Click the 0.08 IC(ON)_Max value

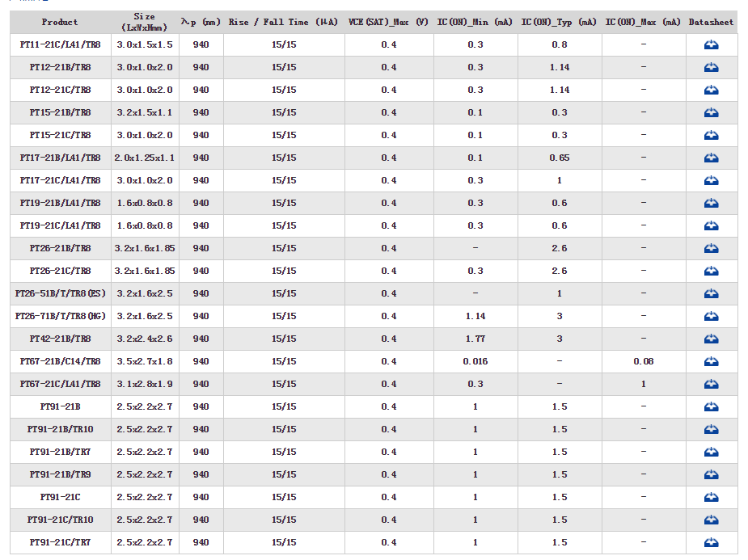[x=643, y=362]
